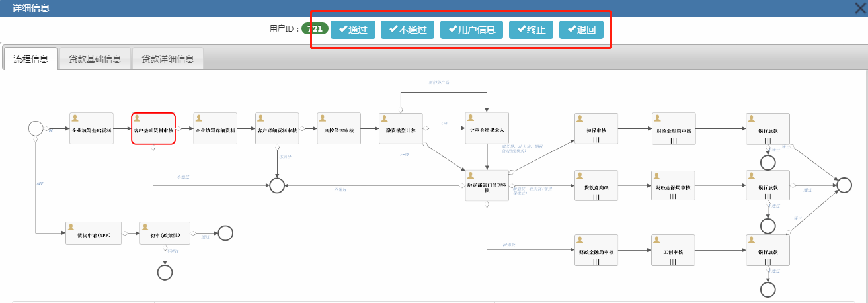Switch to the 贷款基础信息 tab
The height and width of the screenshot is (303, 868).
tap(95, 58)
